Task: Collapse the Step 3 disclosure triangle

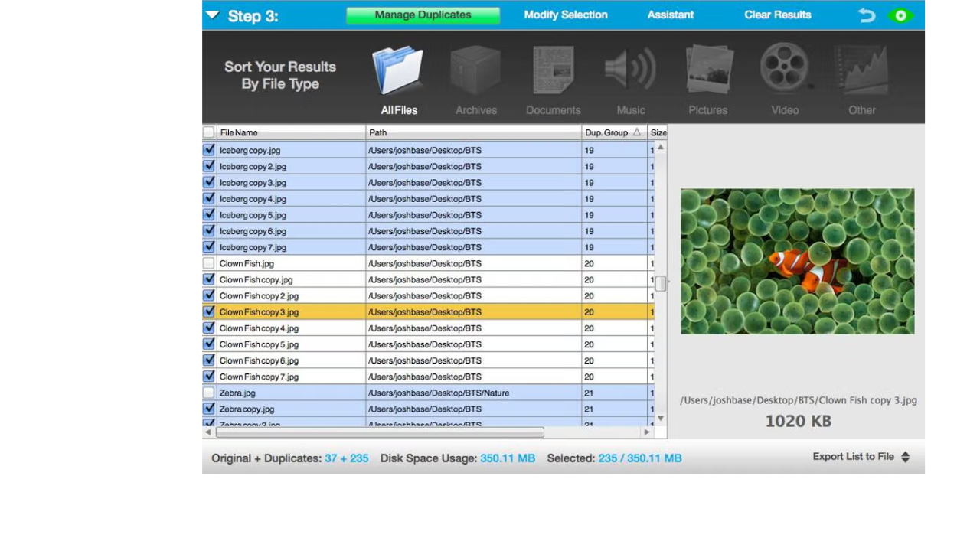Action: click(x=213, y=15)
